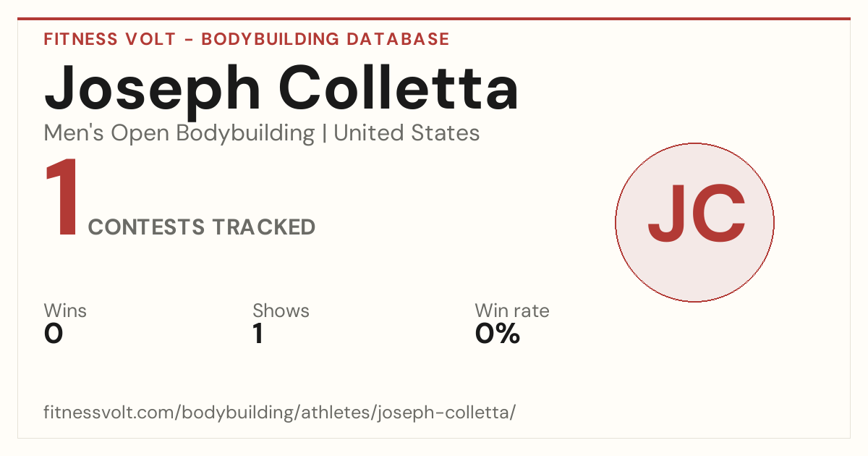The height and width of the screenshot is (456, 868).
Task: Click the Wins value of 0
Action: point(54,334)
